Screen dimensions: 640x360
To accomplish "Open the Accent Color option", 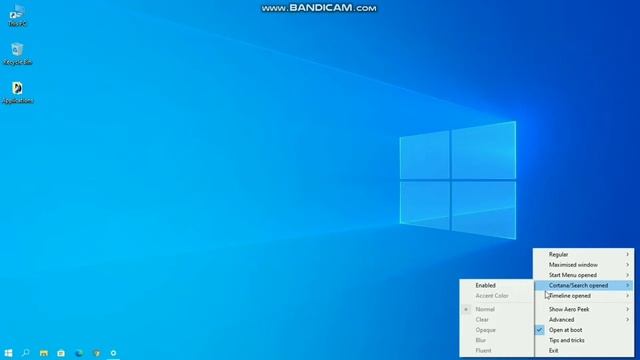I will [496, 296].
